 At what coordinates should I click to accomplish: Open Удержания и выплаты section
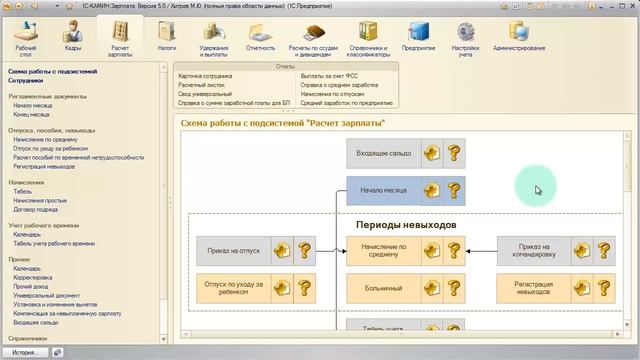coord(213,39)
